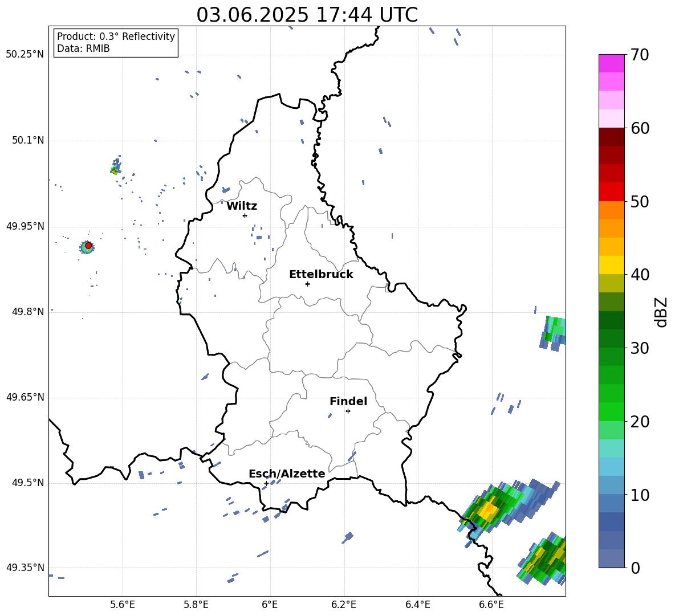Click the colorbar value 60
The image size is (675, 616).
point(640,128)
